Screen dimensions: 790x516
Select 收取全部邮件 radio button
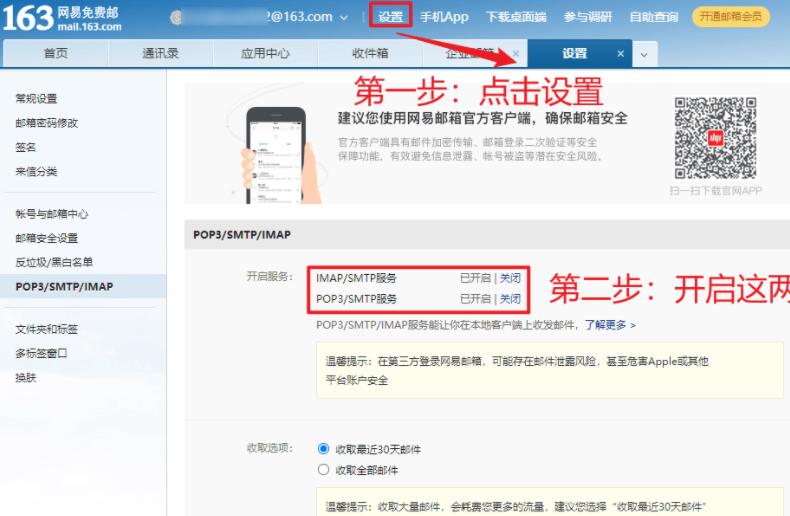click(323, 470)
